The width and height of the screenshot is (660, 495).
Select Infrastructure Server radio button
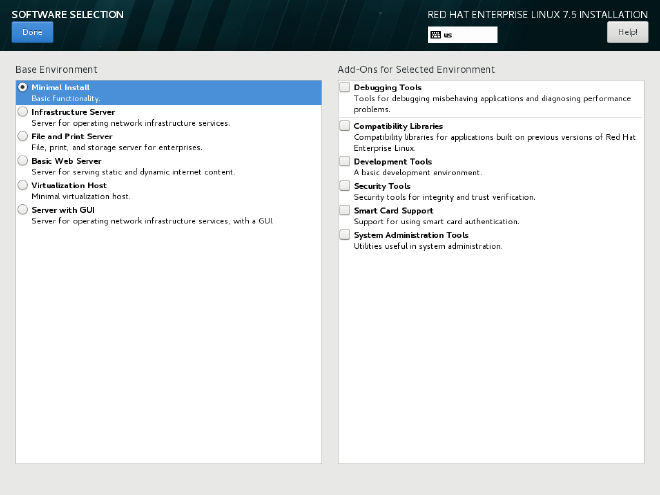coord(23,112)
